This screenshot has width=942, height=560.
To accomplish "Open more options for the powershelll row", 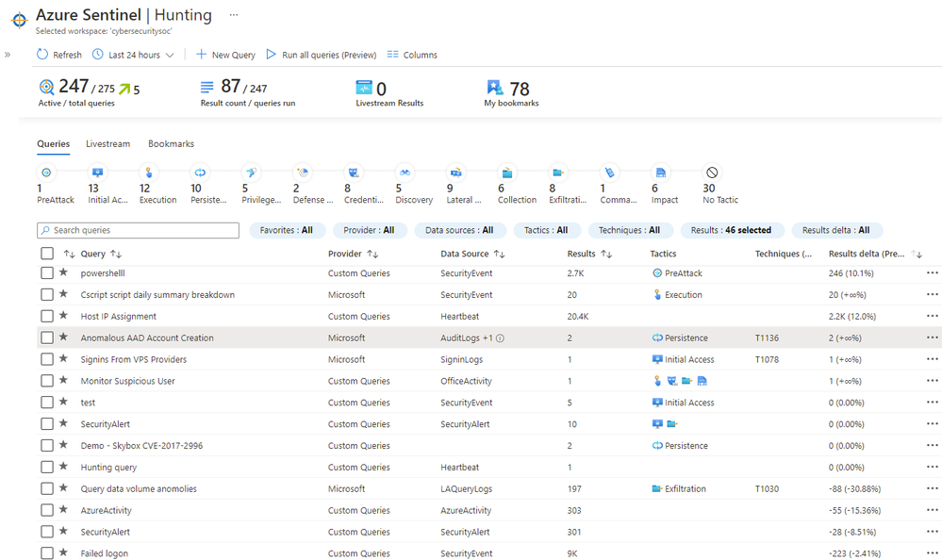I will [x=932, y=272].
